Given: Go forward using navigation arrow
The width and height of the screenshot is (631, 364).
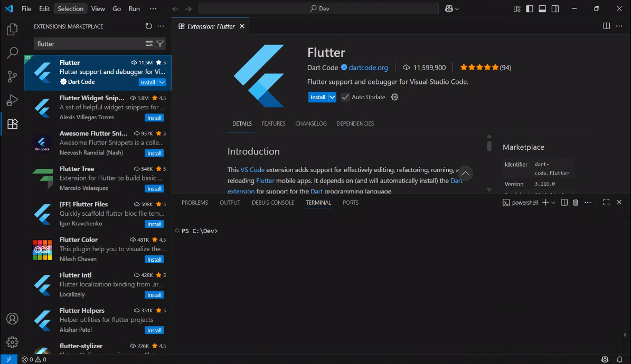Looking at the screenshot, I should [x=189, y=8].
